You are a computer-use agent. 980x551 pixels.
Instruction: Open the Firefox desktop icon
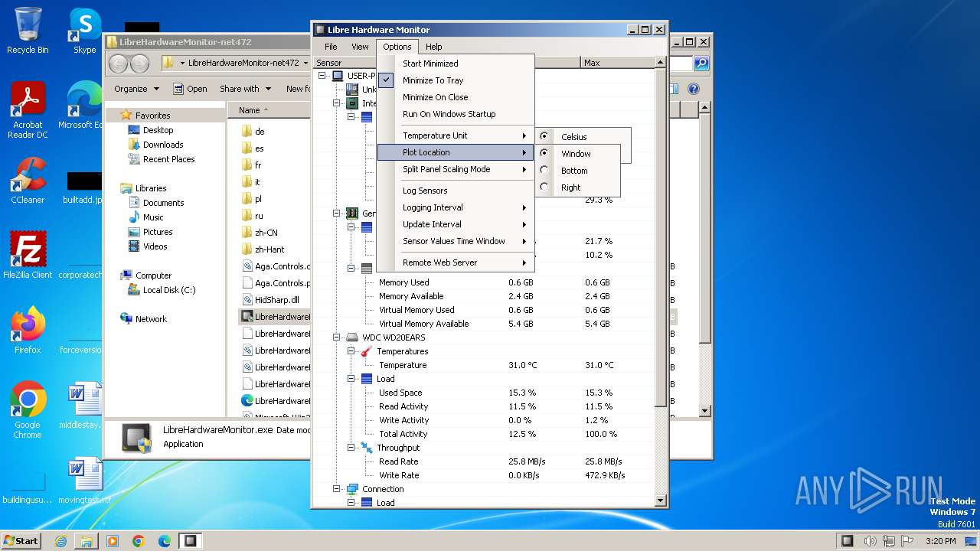tap(28, 330)
